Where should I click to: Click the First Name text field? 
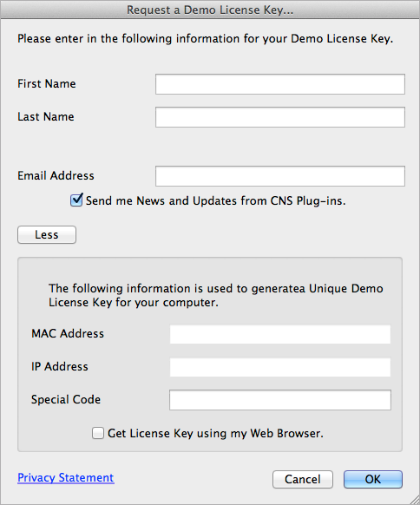pos(280,84)
